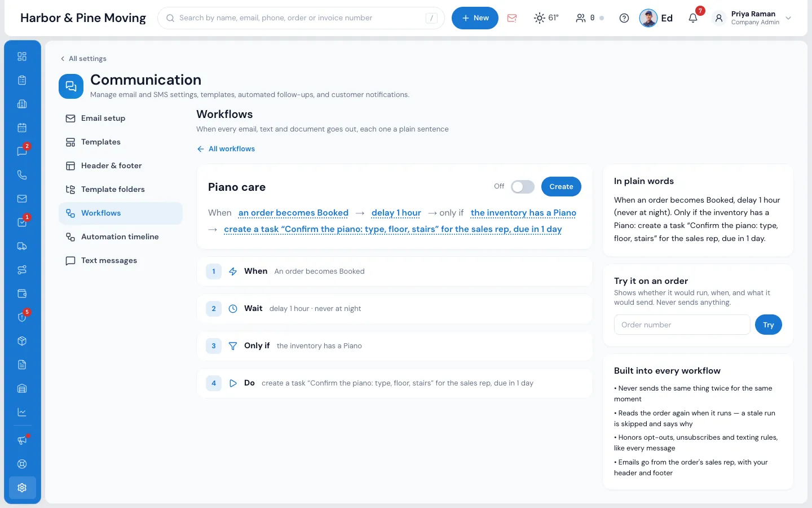Viewport: 812px width, 508px height.
Task: Open chat messages icon with badge 2
Action: (22, 151)
